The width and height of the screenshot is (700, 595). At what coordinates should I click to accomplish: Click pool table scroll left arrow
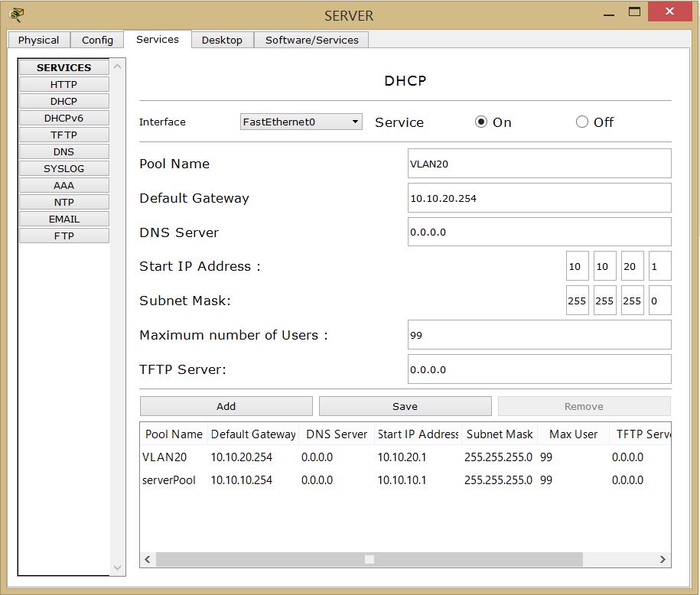(148, 559)
